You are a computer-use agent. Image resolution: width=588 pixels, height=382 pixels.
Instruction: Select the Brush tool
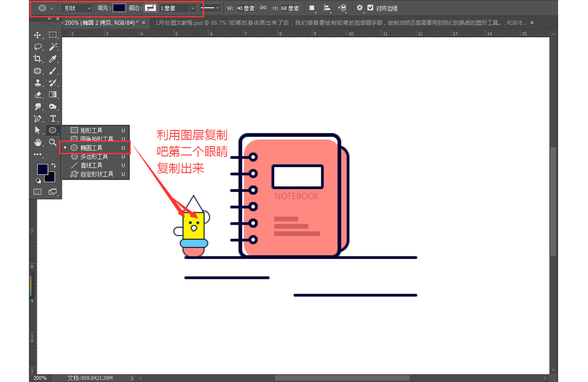point(53,71)
